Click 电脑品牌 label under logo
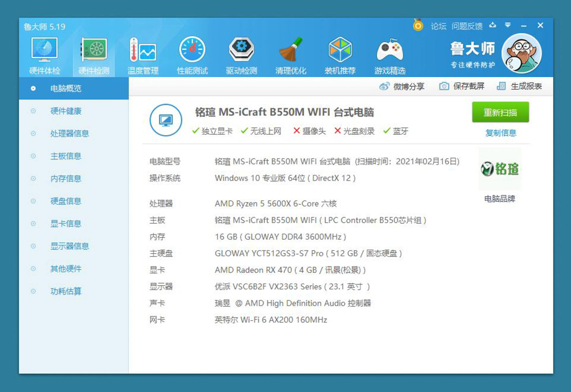This screenshot has height=392, width=571. (x=500, y=199)
